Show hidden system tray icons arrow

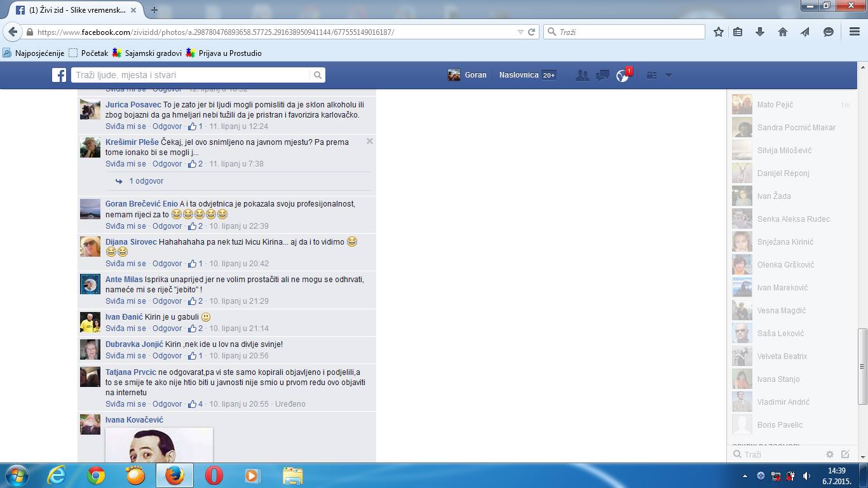click(x=745, y=475)
